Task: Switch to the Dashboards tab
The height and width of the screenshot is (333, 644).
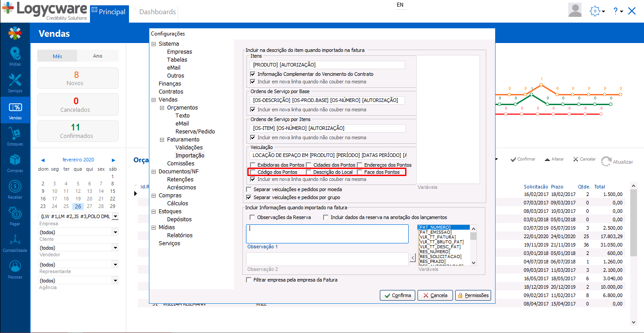Action: pos(157,12)
